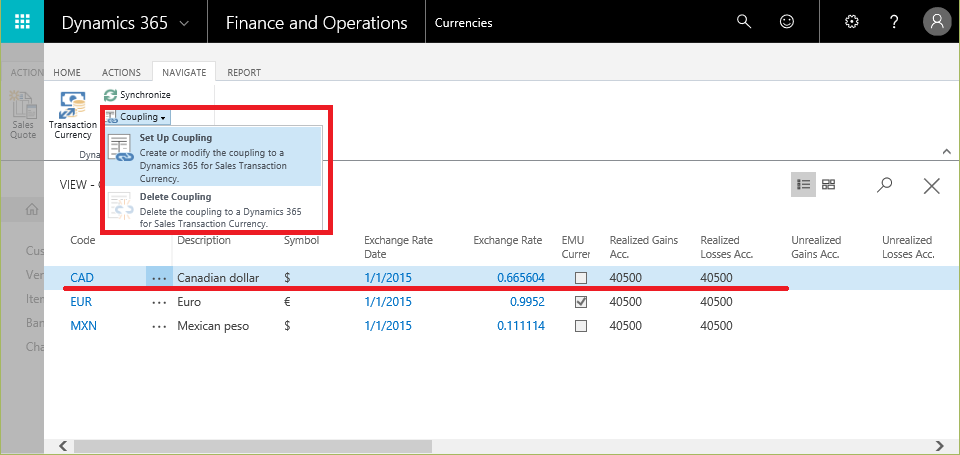Screen dimensions: 960x455
Task: Sort by Unrealized Losses Acc. column header
Action: point(907,247)
